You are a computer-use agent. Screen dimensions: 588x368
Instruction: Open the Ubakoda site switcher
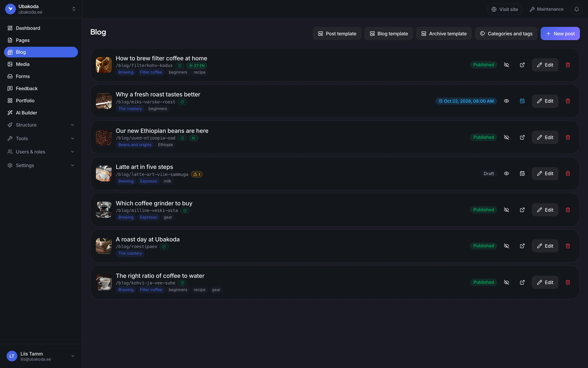41,9
